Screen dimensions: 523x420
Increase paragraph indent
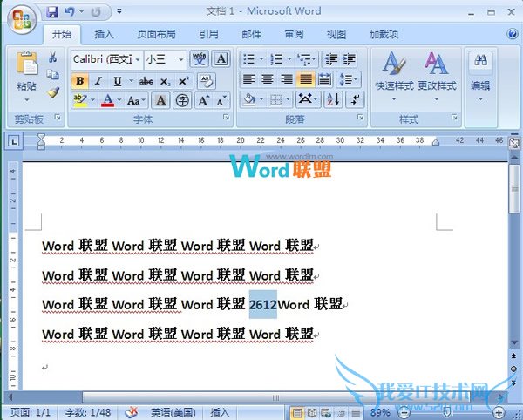(349, 59)
